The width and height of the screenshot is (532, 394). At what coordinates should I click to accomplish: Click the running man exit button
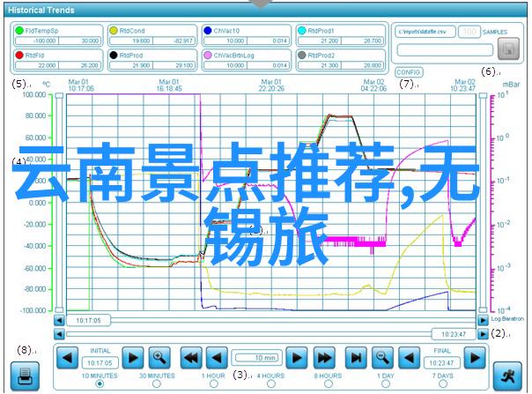pyautogui.click(x=507, y=376)
